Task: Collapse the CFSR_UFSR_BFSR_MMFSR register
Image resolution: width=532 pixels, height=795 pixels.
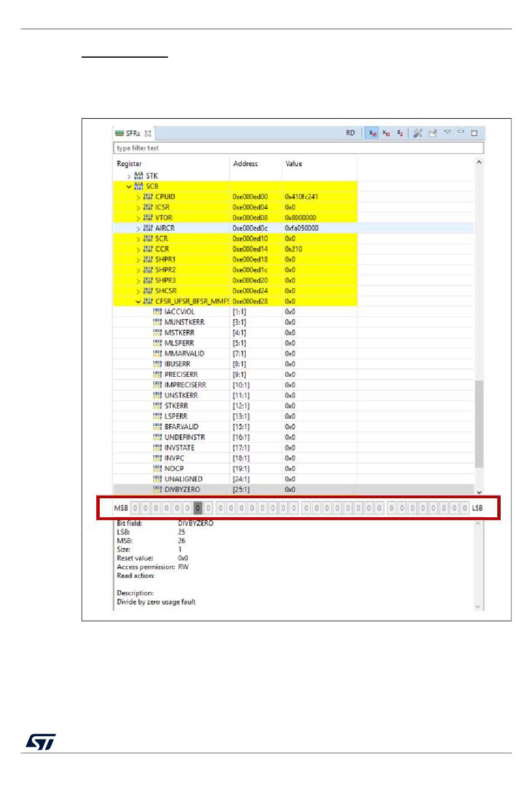Action: point(138,302)
